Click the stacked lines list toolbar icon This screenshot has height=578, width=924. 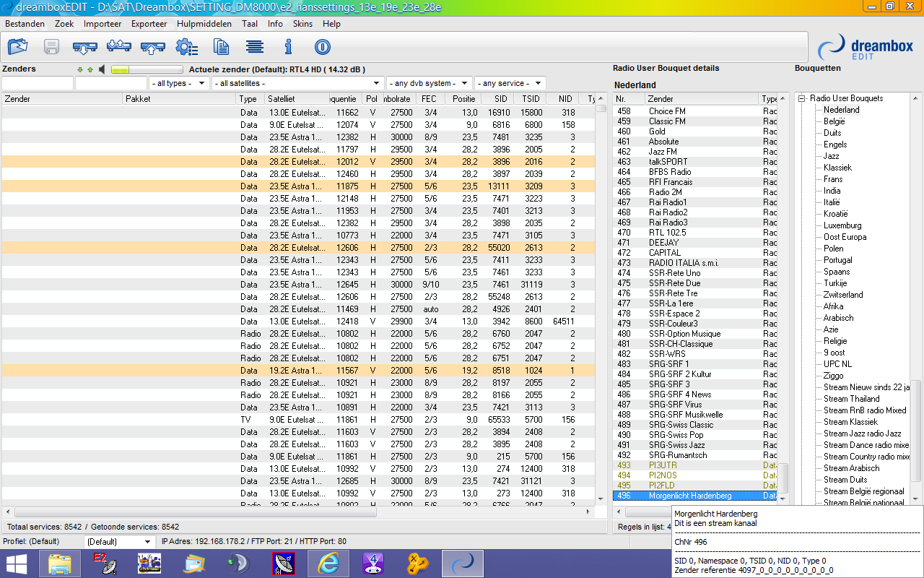click(x=254, y=48)
